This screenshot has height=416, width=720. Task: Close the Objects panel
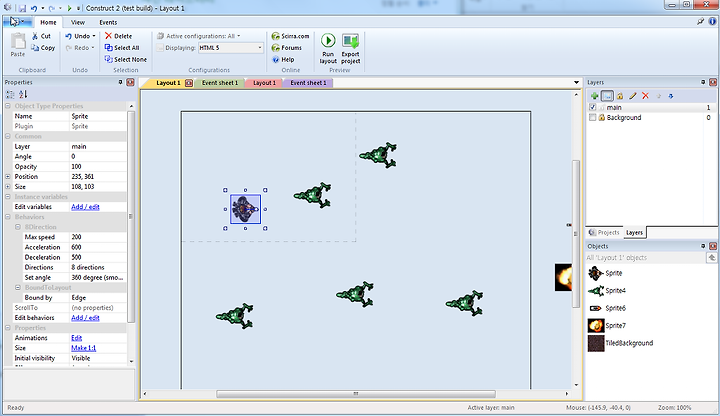pos(713,246)
